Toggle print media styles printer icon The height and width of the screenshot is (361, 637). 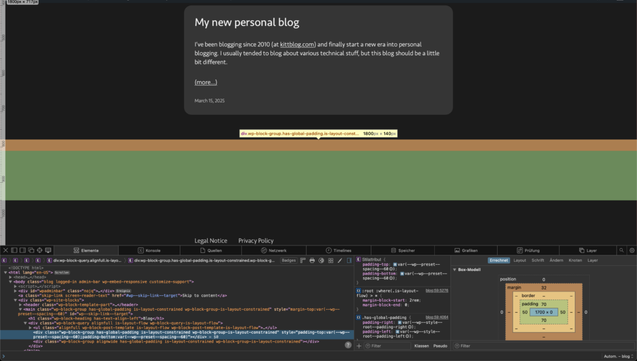(x=312, y=260)
